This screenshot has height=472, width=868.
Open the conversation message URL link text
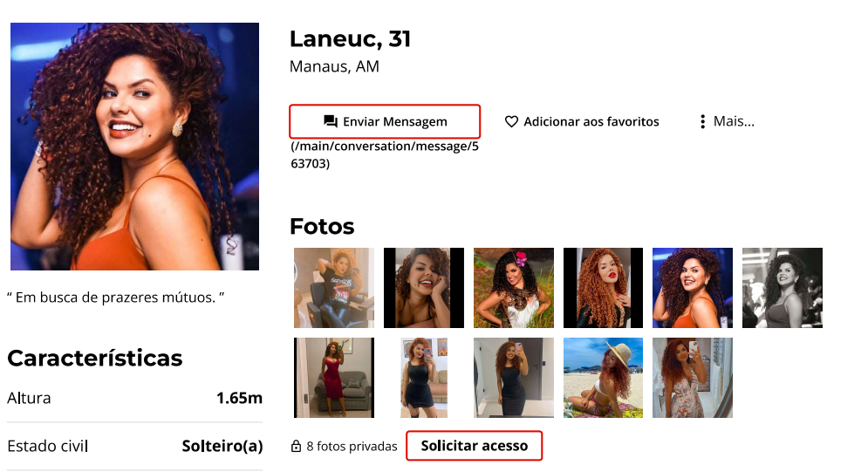click(x=385, y=155)
